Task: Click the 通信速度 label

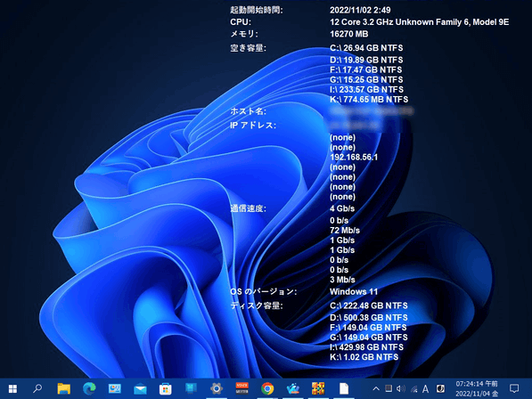Action: (x=248, y=208)
